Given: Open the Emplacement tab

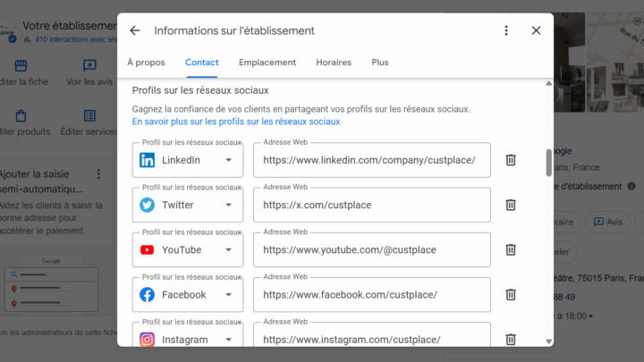Looking at the screenshot, I should click(267, 63).
